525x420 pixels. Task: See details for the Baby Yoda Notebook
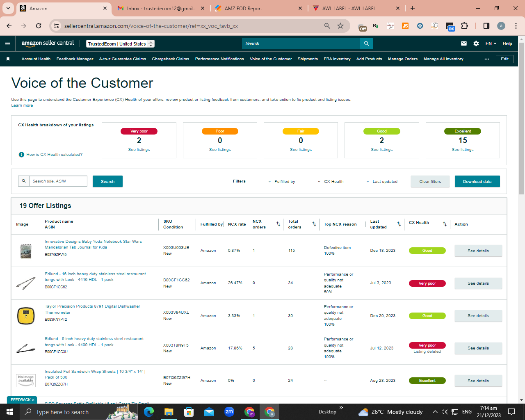click(478, 251)
